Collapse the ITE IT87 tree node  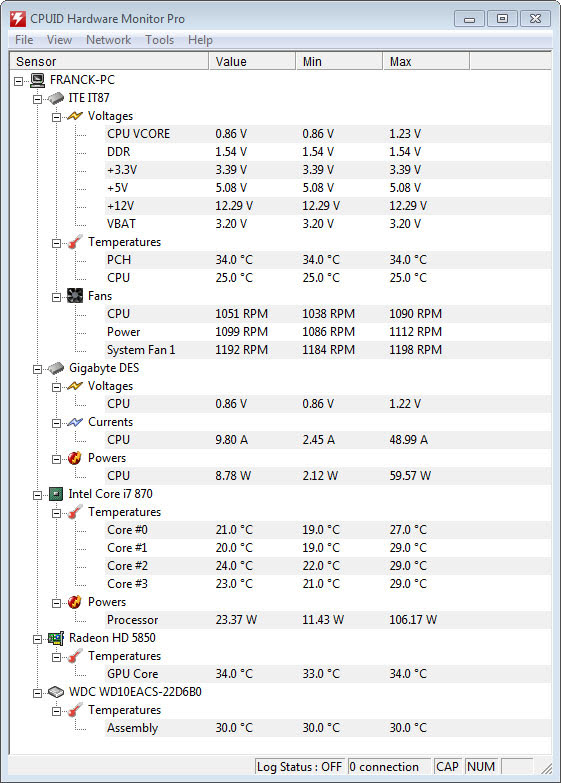tap(37, 99)
